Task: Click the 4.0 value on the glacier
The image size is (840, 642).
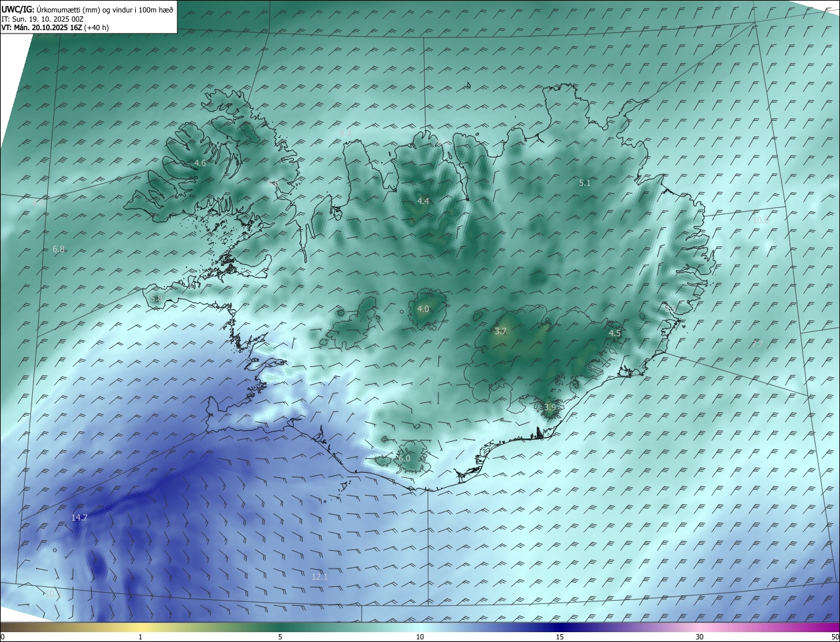Action: pyautogui.click(x=423, y=309)
